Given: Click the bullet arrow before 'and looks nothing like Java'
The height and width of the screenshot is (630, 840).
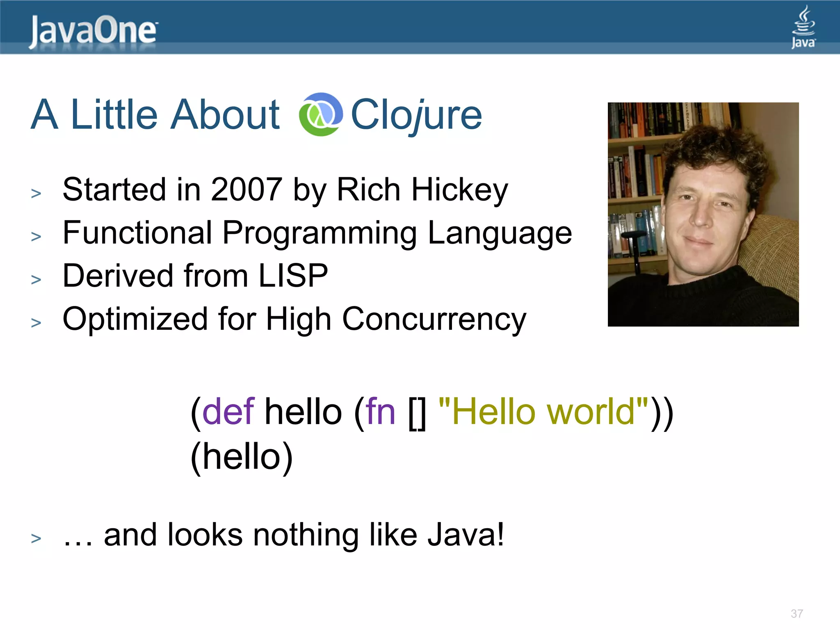Looking at the screenshot, I should 36,538.
